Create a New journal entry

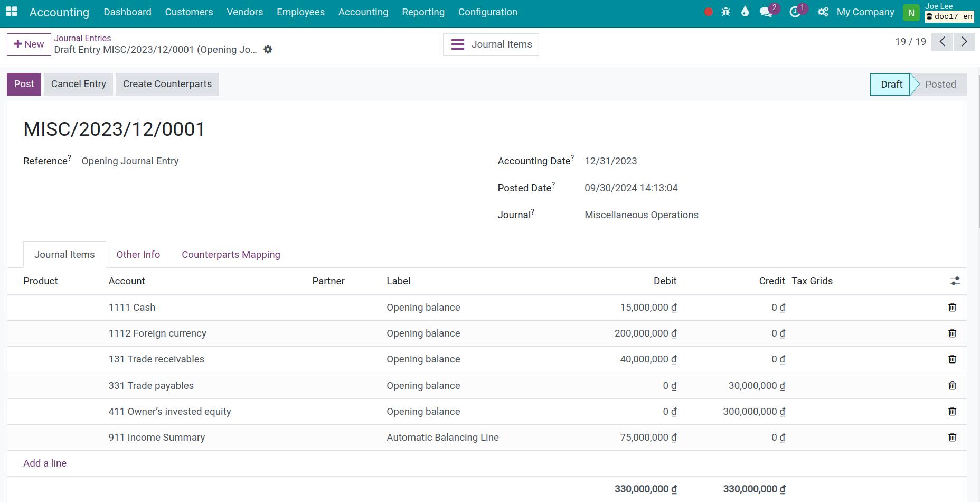pos(29,44)
